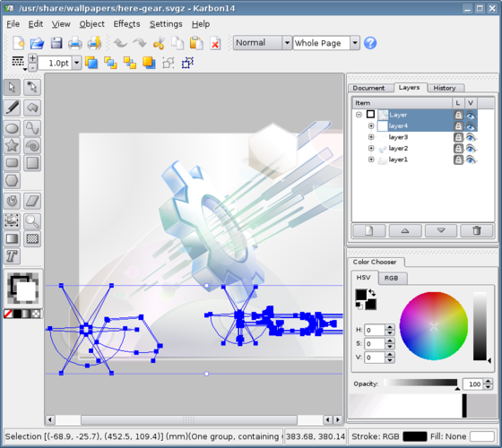502x448 pixels.
Task: Select the arrow Select tool
Action: pos(13,88)
